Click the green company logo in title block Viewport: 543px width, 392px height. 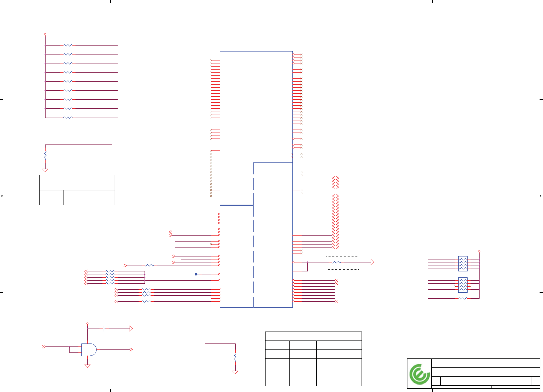[x=420, y=374]
